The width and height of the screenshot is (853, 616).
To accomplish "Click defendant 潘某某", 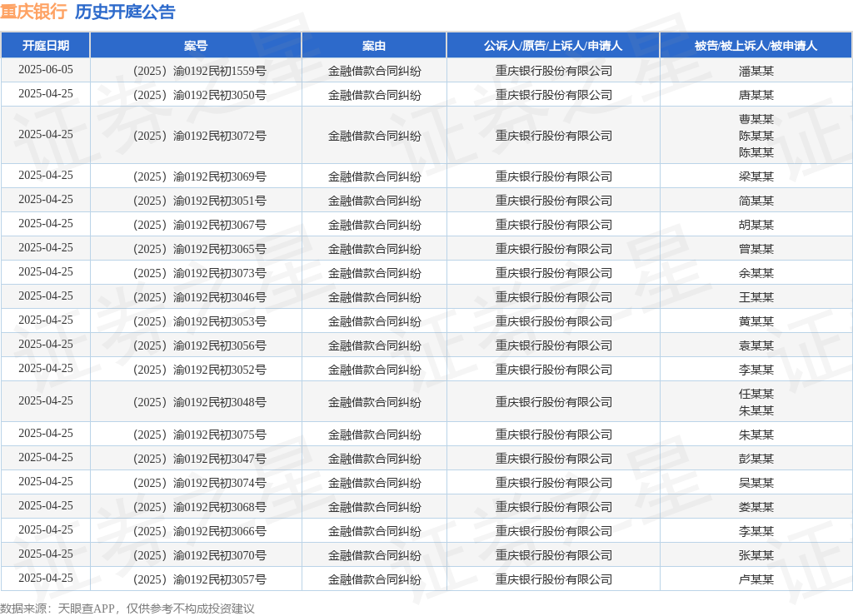I will point(756,71).
